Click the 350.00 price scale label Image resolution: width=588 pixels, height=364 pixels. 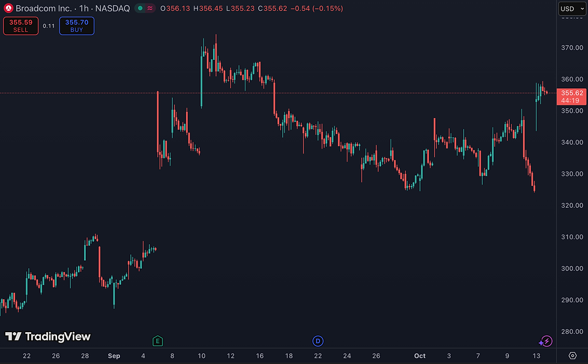tap(572, 110)
